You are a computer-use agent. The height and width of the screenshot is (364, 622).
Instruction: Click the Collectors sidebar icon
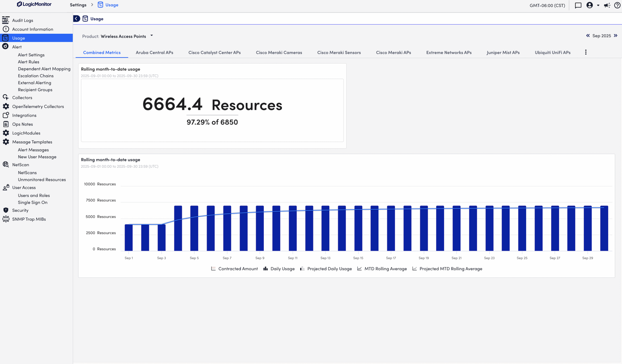click(x=6, y=97)
